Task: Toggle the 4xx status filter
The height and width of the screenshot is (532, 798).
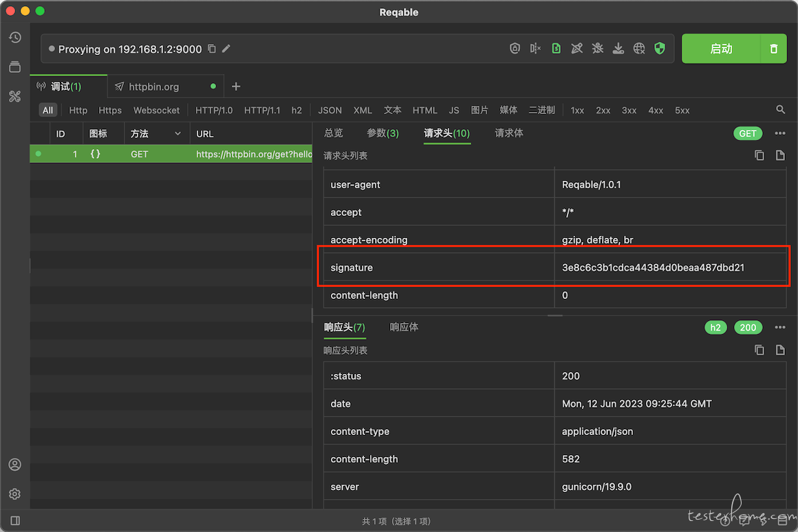Action: 656,111
